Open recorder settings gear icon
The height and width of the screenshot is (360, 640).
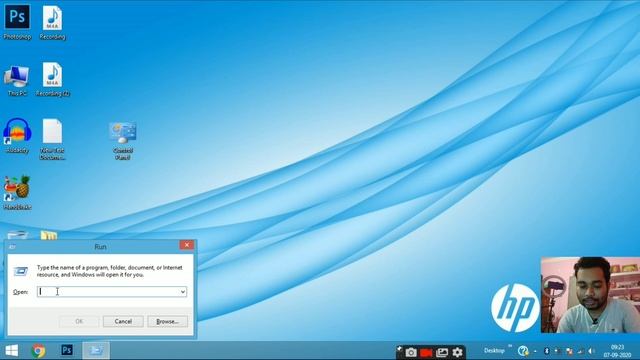[x=458, y=352]
